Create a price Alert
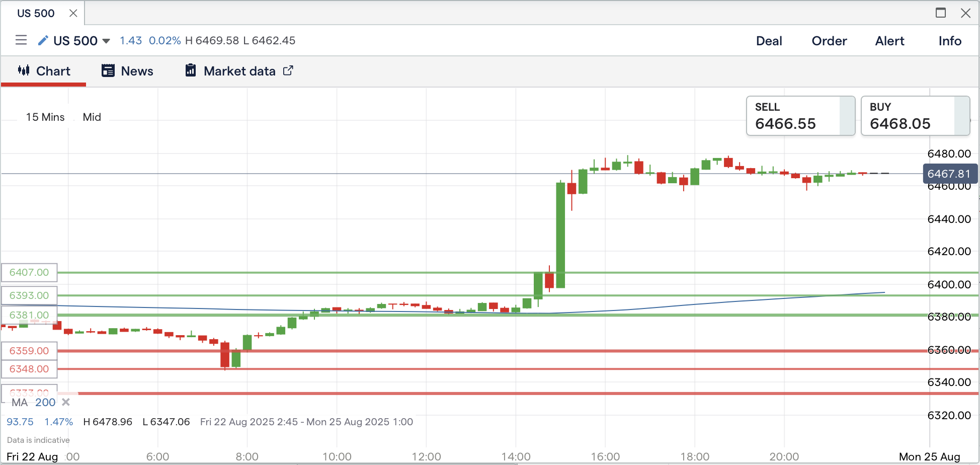 [x=889, y=41]
